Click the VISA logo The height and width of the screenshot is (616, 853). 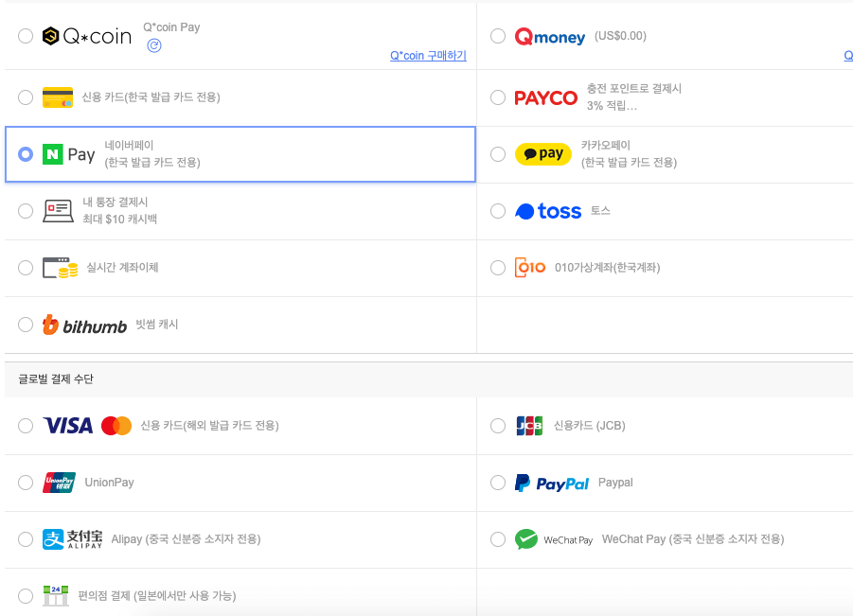pyautogui.click(x=68, y=426)
